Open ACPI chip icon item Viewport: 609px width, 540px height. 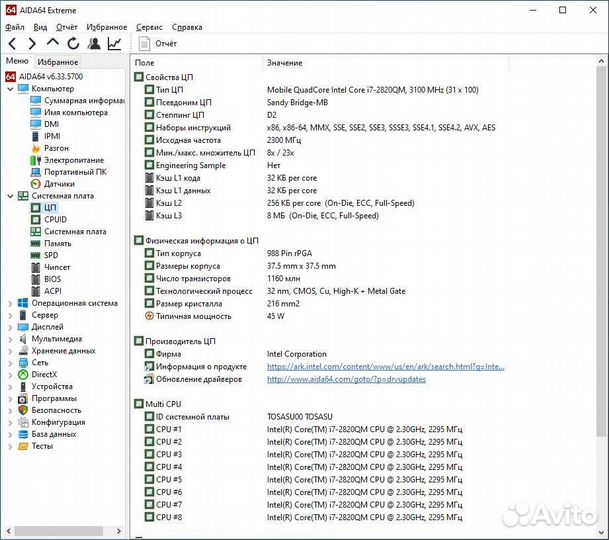point(36,291)
